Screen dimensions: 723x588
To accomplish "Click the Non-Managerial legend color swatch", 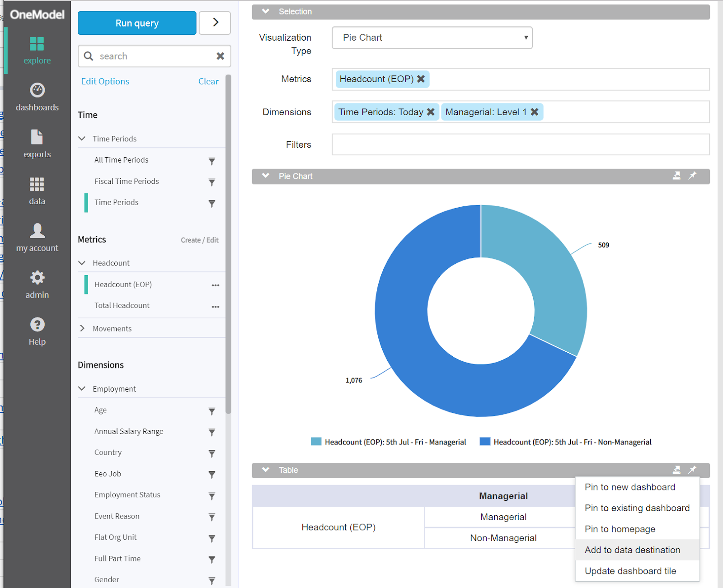I will click(485, 442).
